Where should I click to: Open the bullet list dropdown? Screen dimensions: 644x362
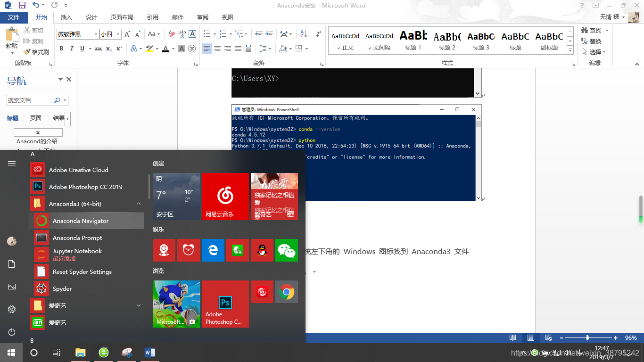tap(215, 34)
